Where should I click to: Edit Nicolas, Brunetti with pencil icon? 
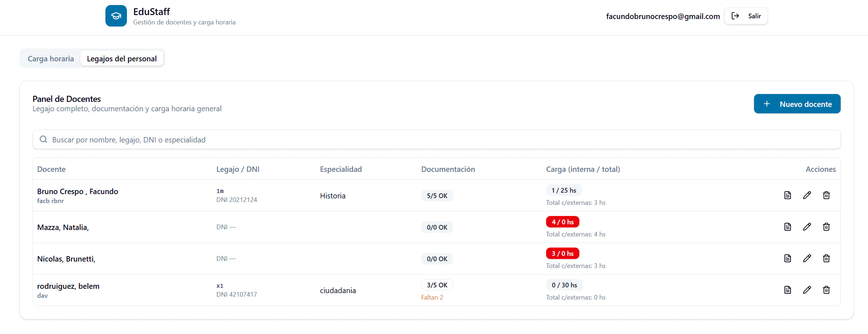807,258
